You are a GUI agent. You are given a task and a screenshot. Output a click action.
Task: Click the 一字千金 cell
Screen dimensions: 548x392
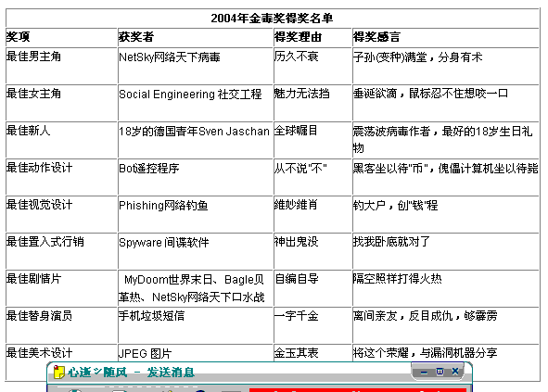[312, 325]
